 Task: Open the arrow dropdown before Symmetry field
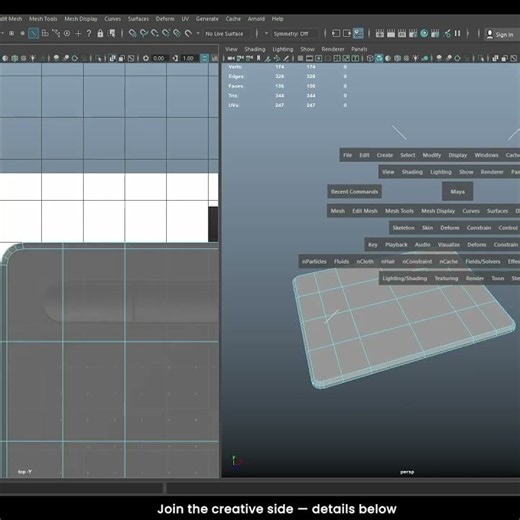click(x=266, y=33)
